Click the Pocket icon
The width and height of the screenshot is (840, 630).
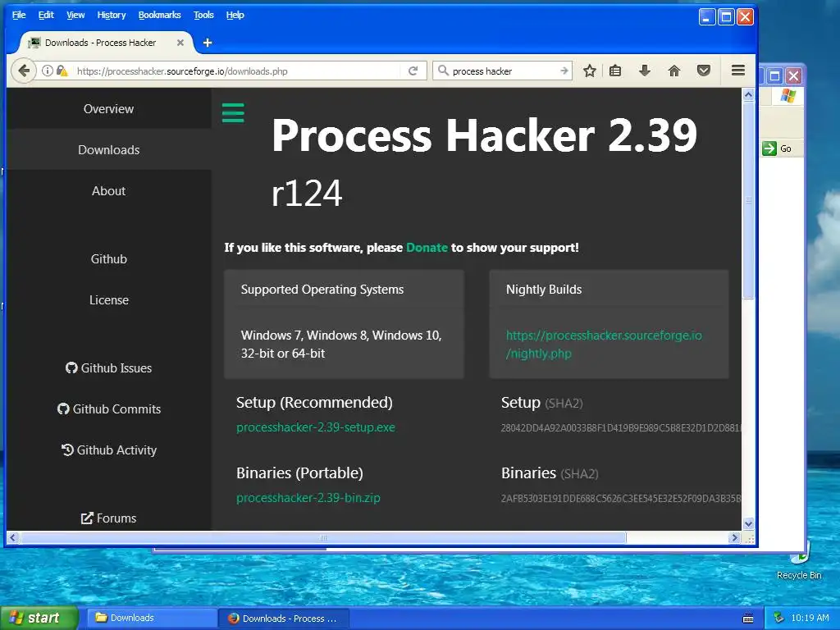pos(703,71)
